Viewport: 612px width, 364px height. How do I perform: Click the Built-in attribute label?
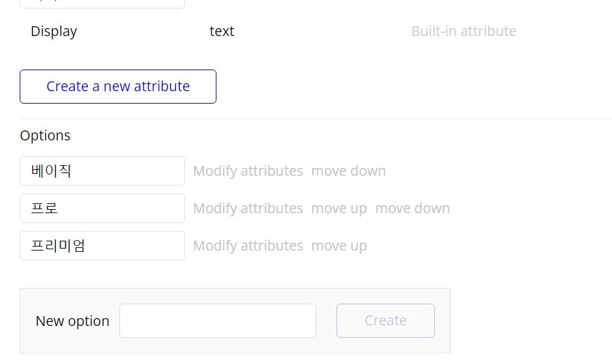(x=464, y=31)
